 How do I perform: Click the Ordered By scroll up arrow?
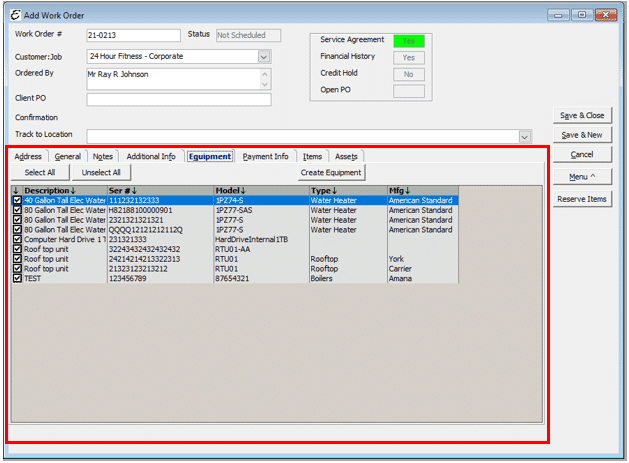pyautogui.click(x=265, y=74)
